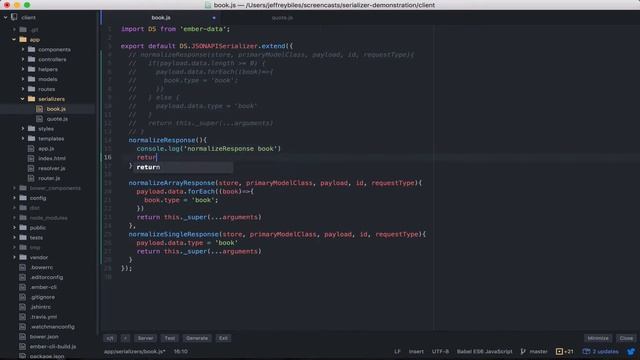640x360 pixels.
Task: Open .watchmanconfig in the tree
Action: (52, 327)
